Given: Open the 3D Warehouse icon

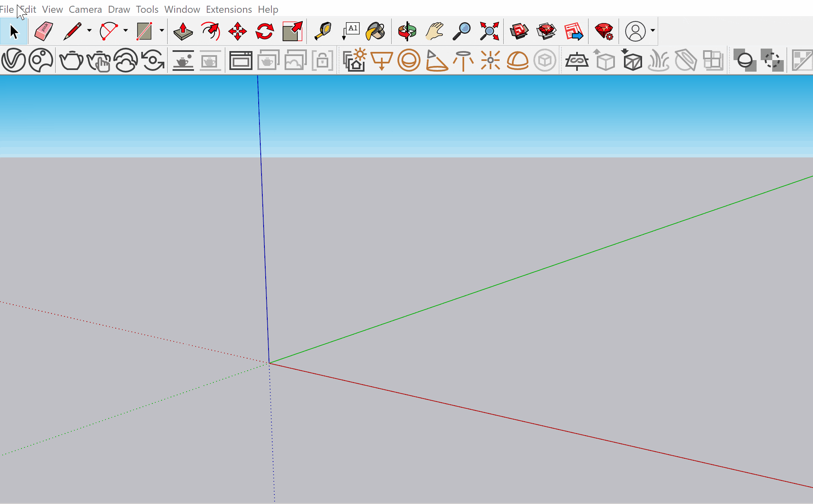Looking at the screenshot, I should [519, 31].
